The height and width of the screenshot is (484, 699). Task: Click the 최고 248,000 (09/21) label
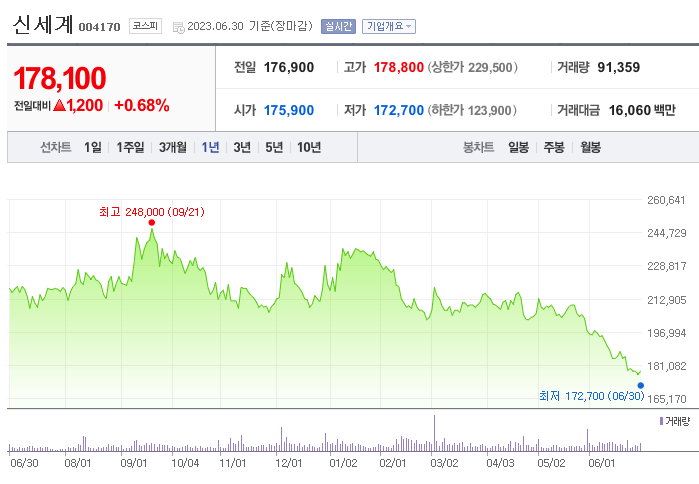pyautogui.click(x=152, y=212)
